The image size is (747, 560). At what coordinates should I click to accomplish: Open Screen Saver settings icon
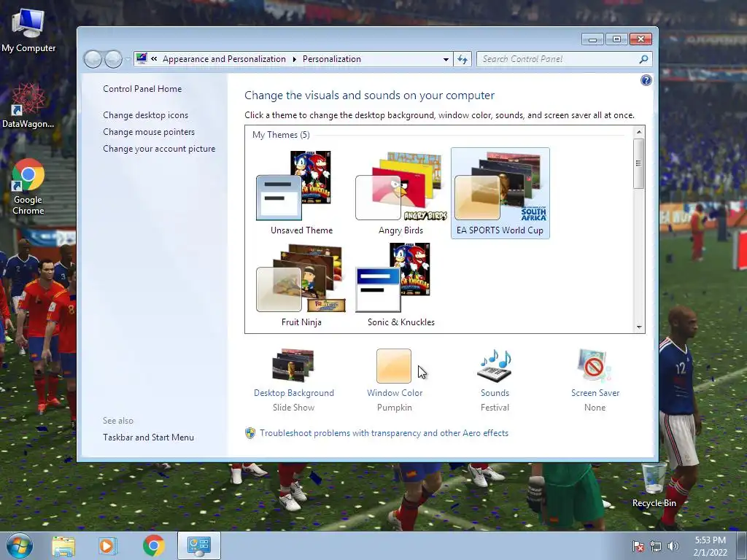pyautogui.click(x=595, y=366)
